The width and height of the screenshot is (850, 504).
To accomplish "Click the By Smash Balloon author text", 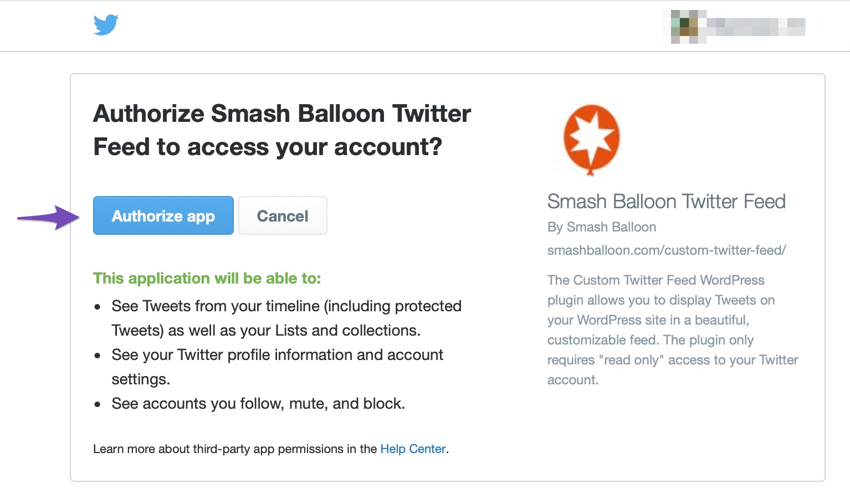I will pos(602,227).
